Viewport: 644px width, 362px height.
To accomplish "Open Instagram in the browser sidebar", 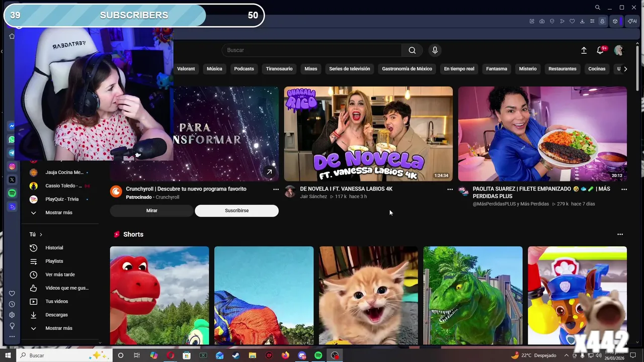I will pos(12,166).
